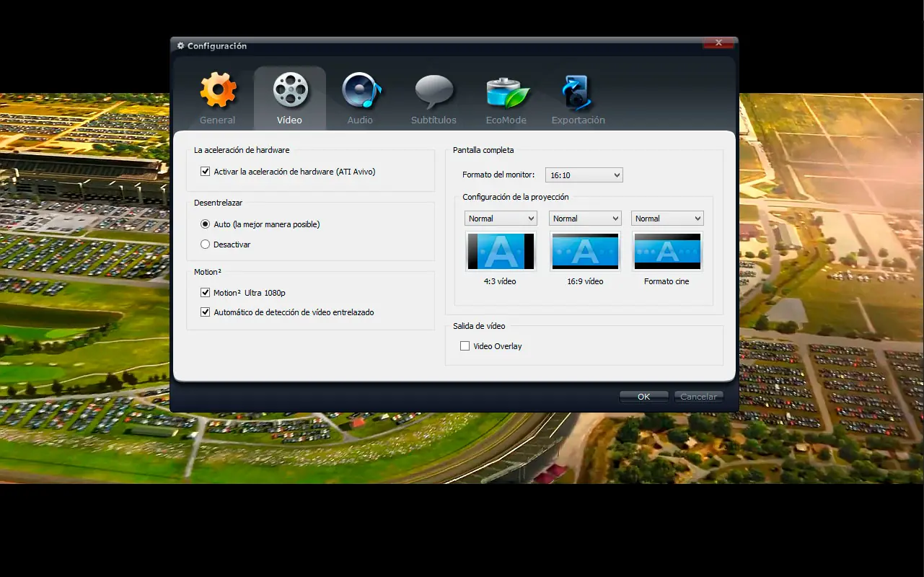Click the "Motion²" group heading

point(208,272)
